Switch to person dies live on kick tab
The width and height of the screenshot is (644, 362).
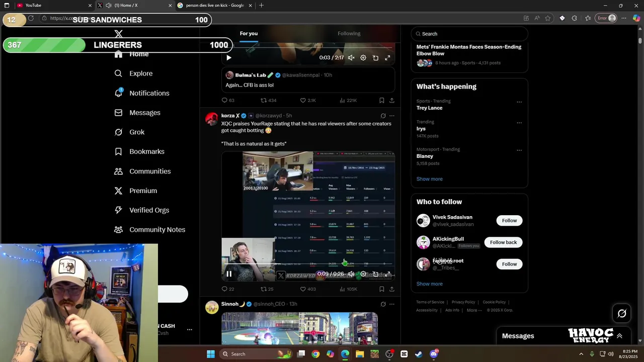tap(215, 5)
